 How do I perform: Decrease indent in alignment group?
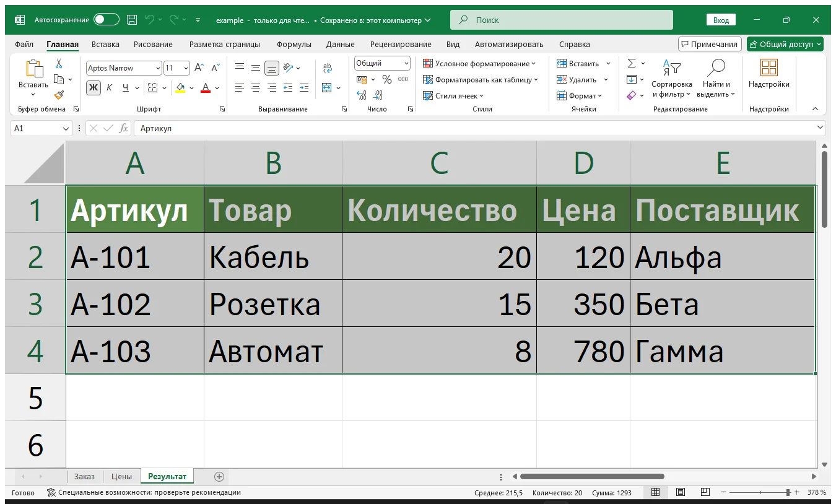[288, 87]
